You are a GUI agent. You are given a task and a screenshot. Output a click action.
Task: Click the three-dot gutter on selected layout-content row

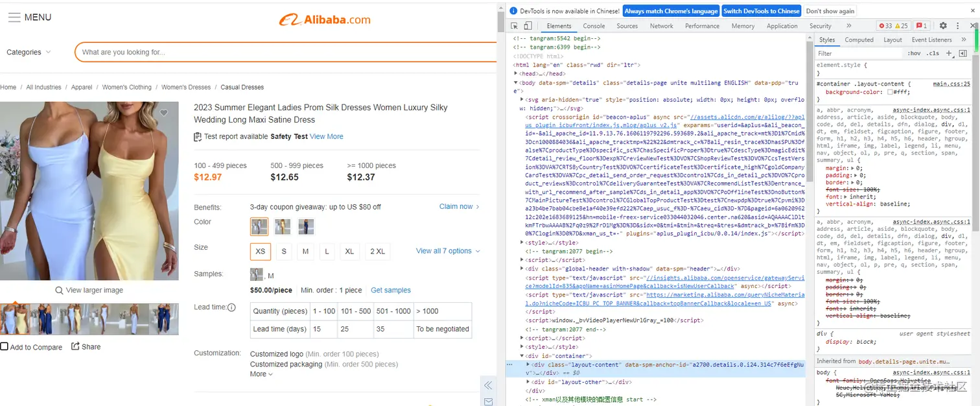pos(509,365)
